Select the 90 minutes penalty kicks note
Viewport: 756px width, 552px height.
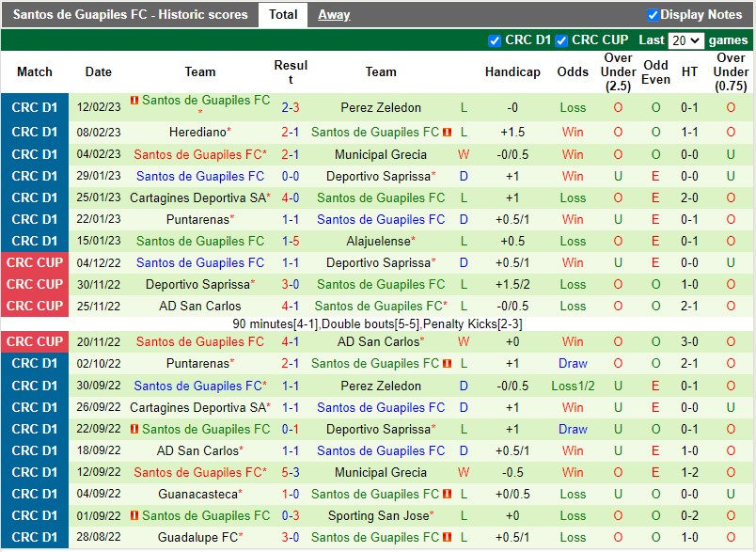(377, 324)
